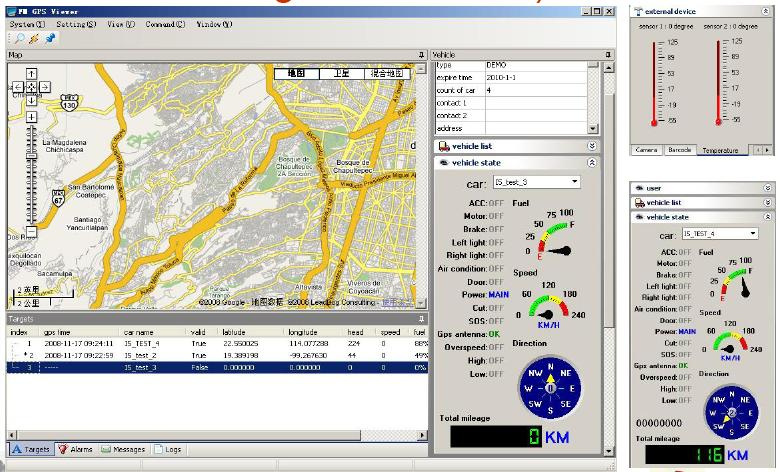Expand the tree node in Targets row 2
780x472 pixels.
tap(25, 354)
